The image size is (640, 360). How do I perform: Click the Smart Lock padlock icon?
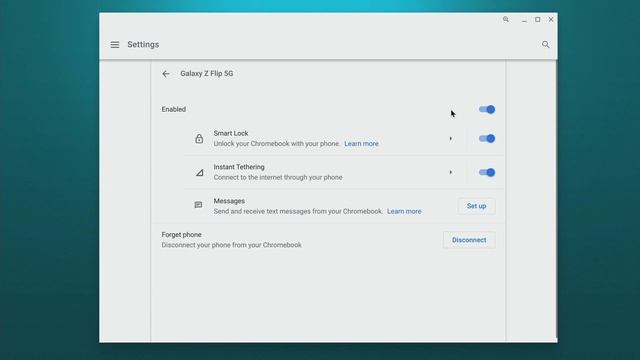[x=199, y=139]
